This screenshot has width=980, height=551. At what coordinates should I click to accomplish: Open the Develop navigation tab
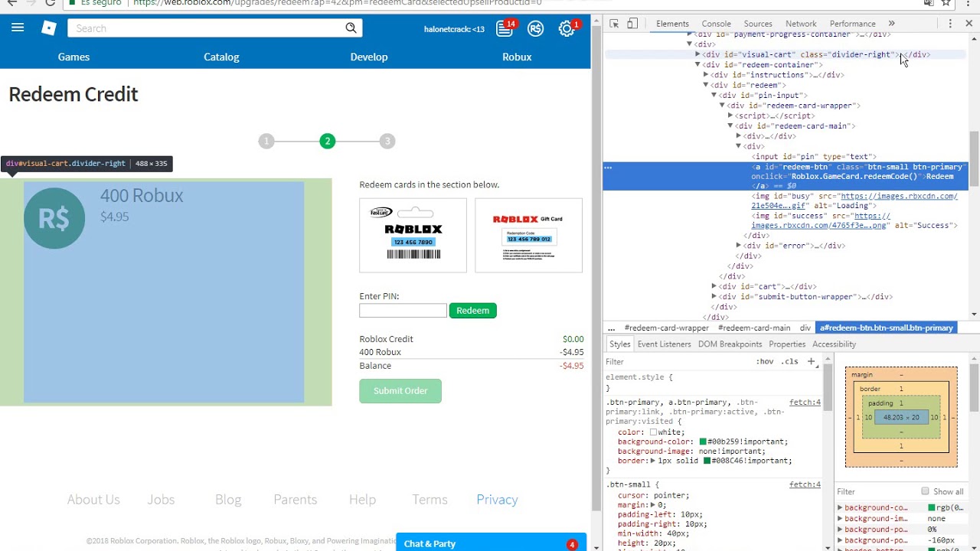tap(369, 57)
